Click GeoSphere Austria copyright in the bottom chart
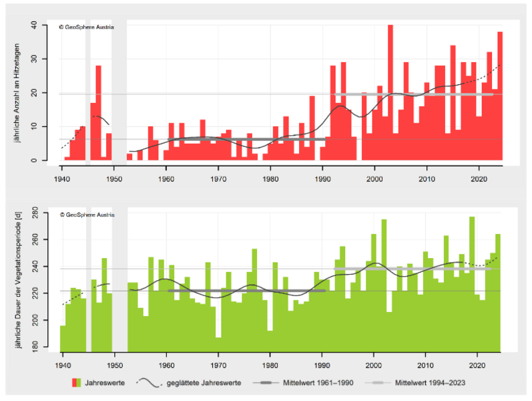Screen dimensions: 532x401 point(86,215)
